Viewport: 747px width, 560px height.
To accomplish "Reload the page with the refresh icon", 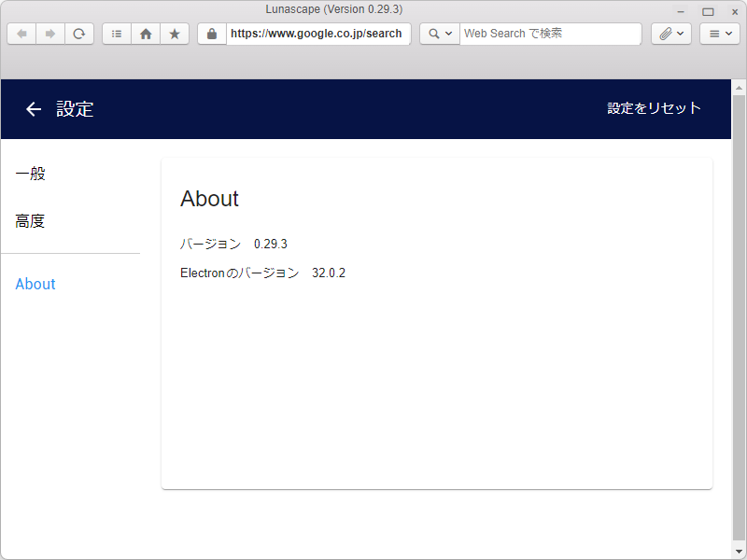I will click(x=79, y=34).
